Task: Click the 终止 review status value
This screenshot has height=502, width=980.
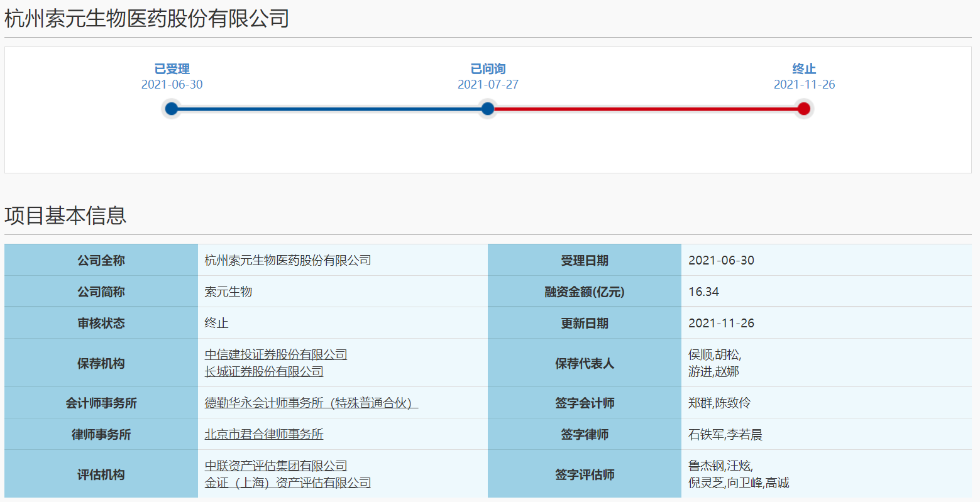Action: coord(217,323)
